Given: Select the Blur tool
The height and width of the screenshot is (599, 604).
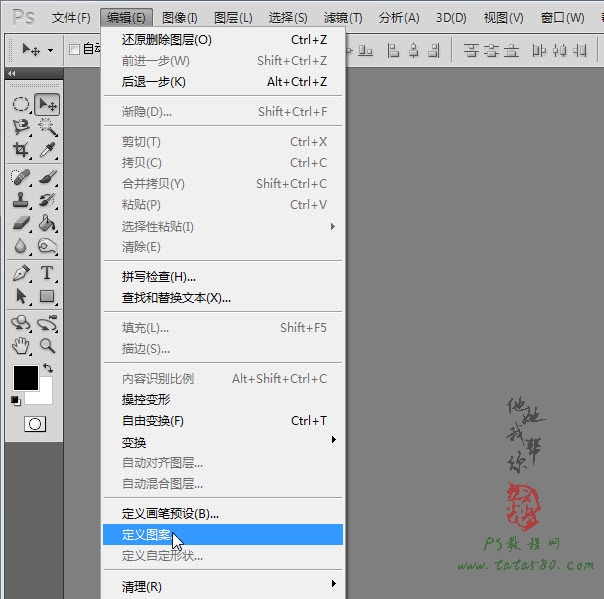Looking at the screenshot, I should click(21, 246).
